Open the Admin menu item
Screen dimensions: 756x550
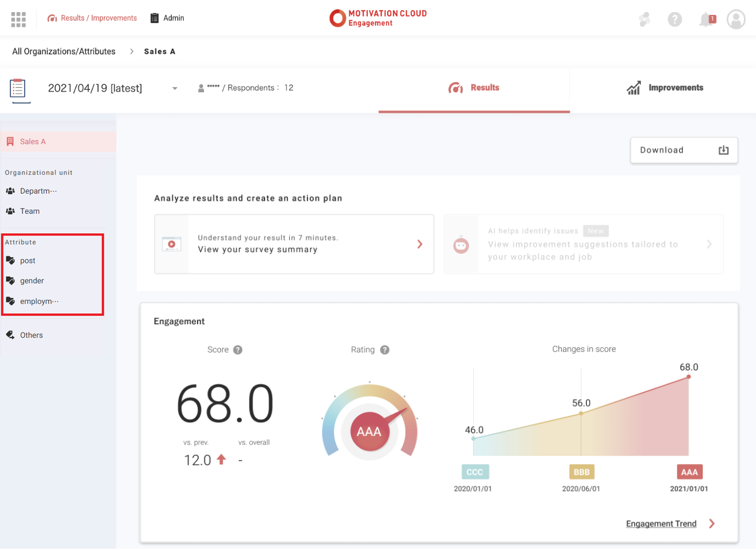[167, 18]
